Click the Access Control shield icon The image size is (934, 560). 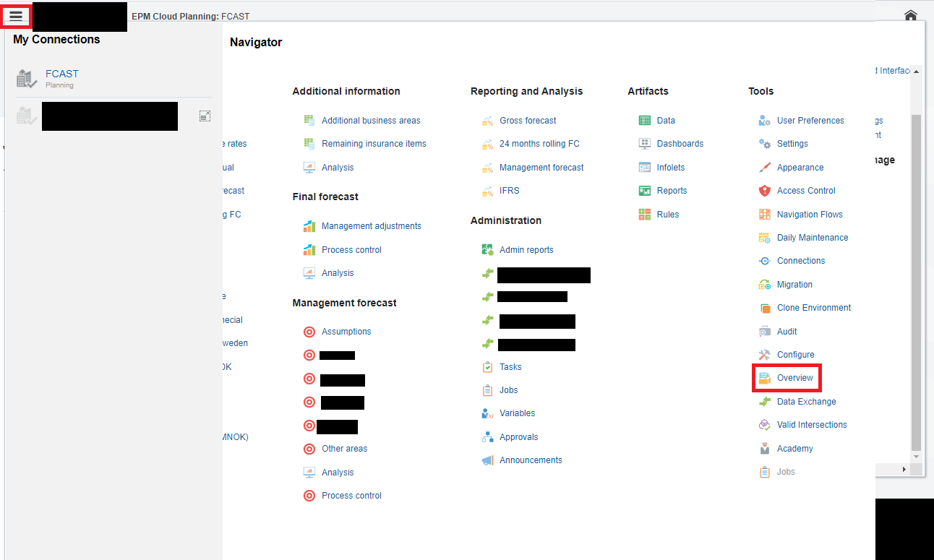(x=765, y=191)
